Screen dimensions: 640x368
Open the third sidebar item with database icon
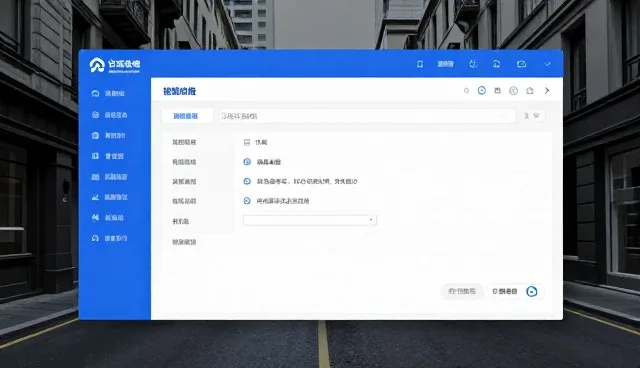[x=108, y=135]
